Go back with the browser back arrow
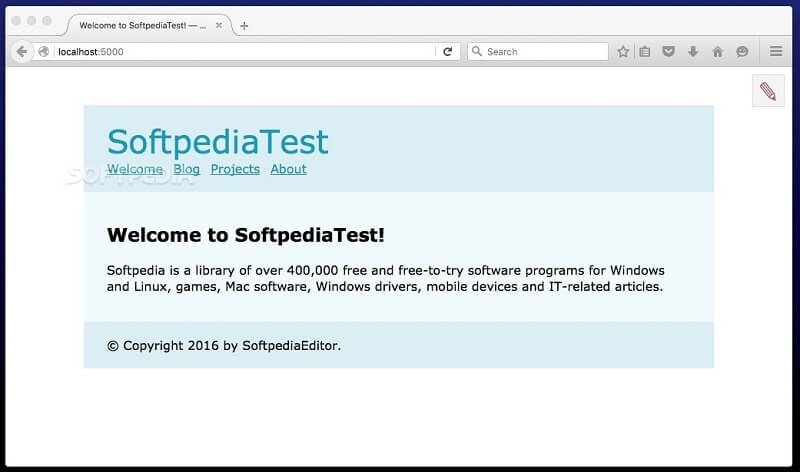The image size is (800, 472). [21, 52]
